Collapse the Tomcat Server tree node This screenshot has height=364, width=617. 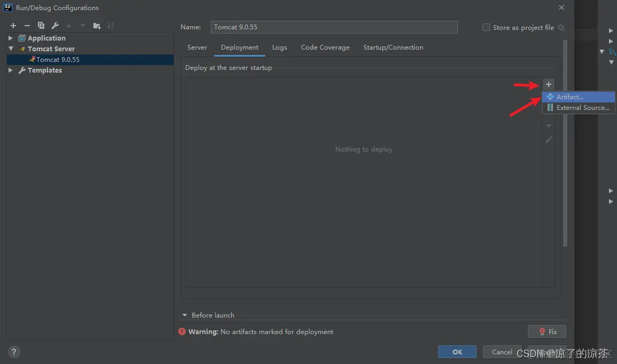(11, 49)
